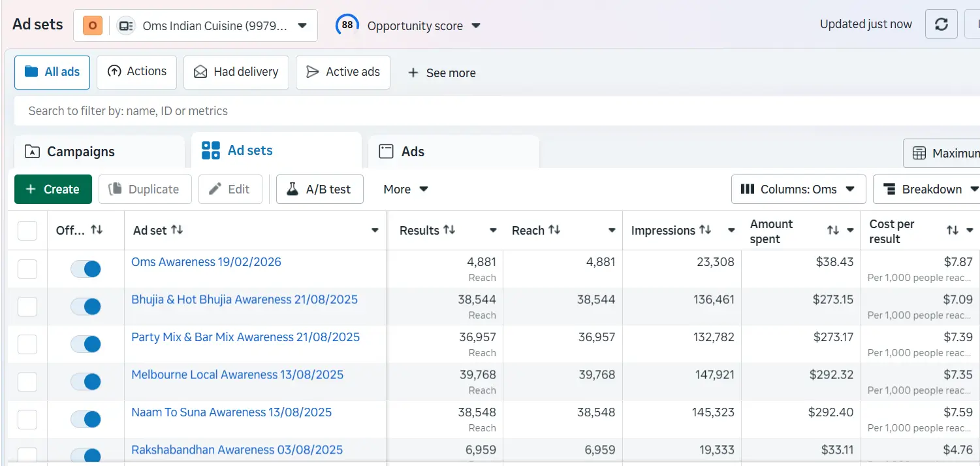Click the refresh data icon
Image resolution: width=980 pixels, height=466 pixels.
(941, 24)
